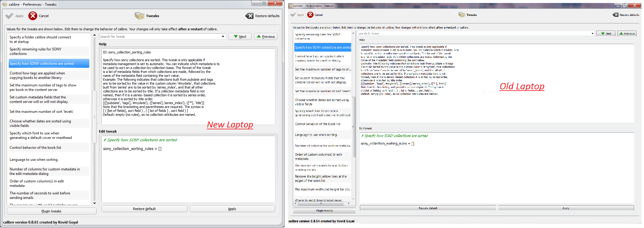Click the up arrow of the left list scrollbar

[x=94, y=35]
